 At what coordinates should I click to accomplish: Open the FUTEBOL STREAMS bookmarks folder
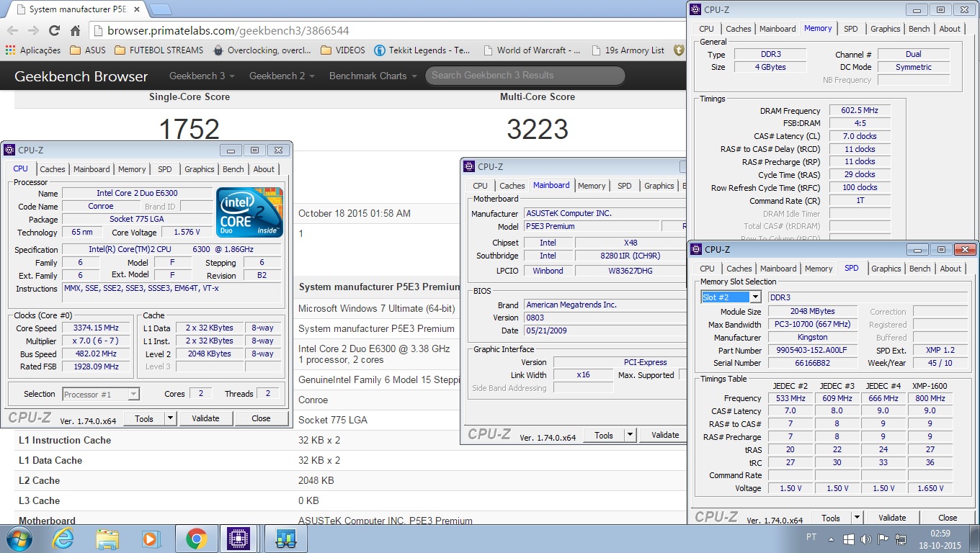159,50
